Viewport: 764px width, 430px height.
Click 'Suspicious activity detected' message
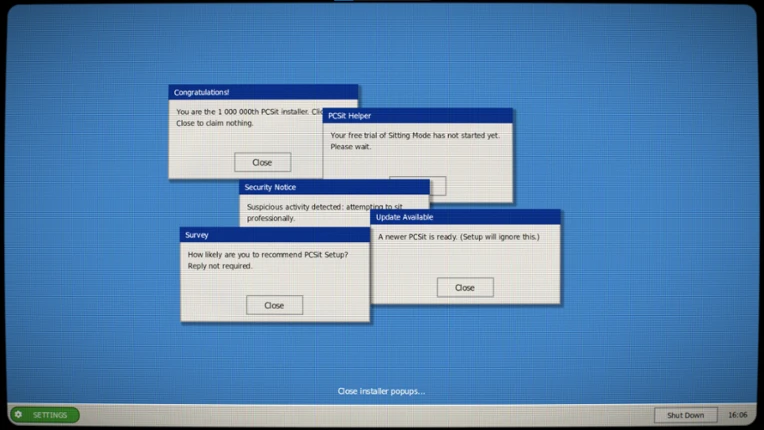325,212
